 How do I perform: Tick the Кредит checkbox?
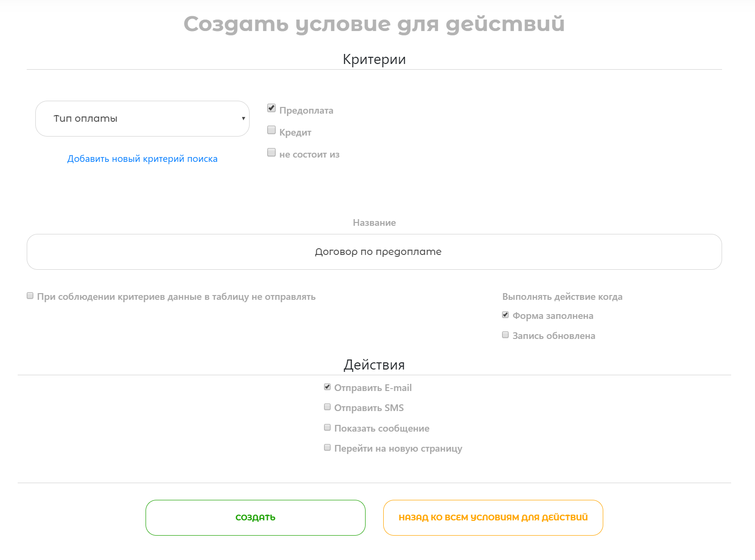click(272, 130)
